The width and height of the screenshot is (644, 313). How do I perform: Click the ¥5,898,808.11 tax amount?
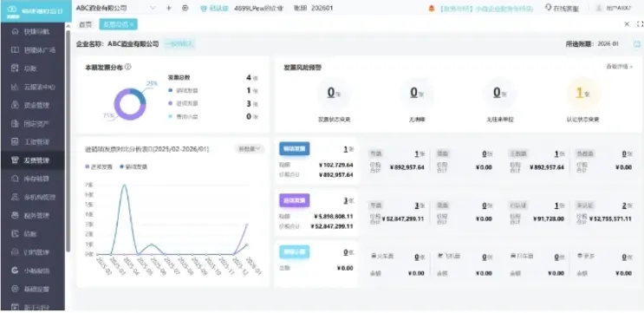coord(333,217)
